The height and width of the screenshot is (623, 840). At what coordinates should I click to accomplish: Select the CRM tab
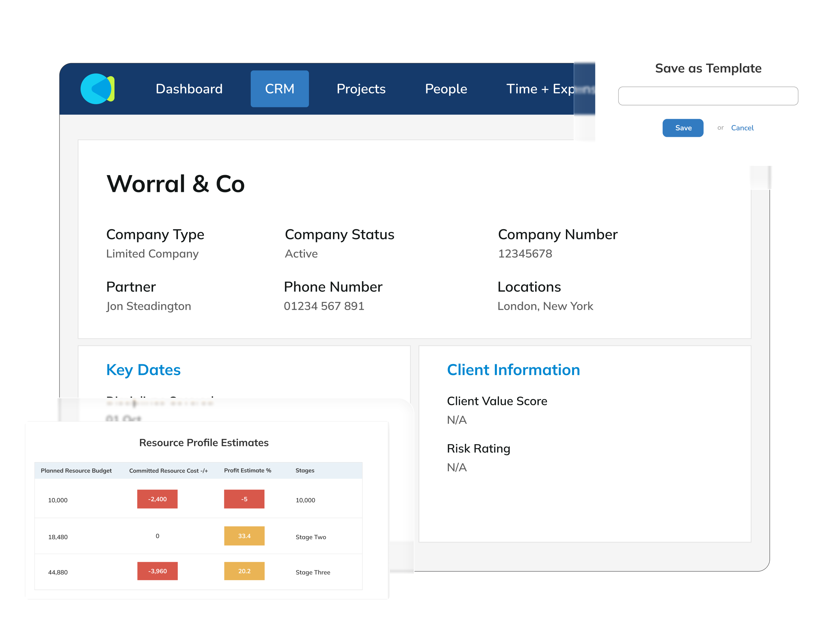pos(279,89)
